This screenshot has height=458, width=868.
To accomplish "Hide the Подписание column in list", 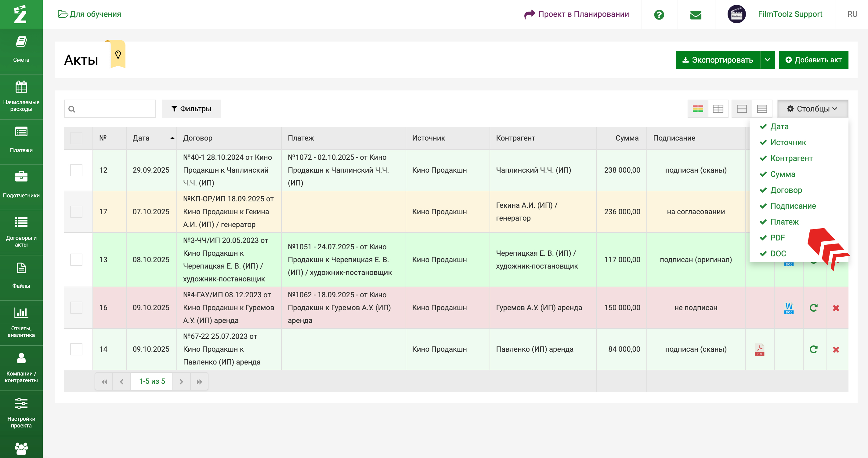I will (793, 206).
